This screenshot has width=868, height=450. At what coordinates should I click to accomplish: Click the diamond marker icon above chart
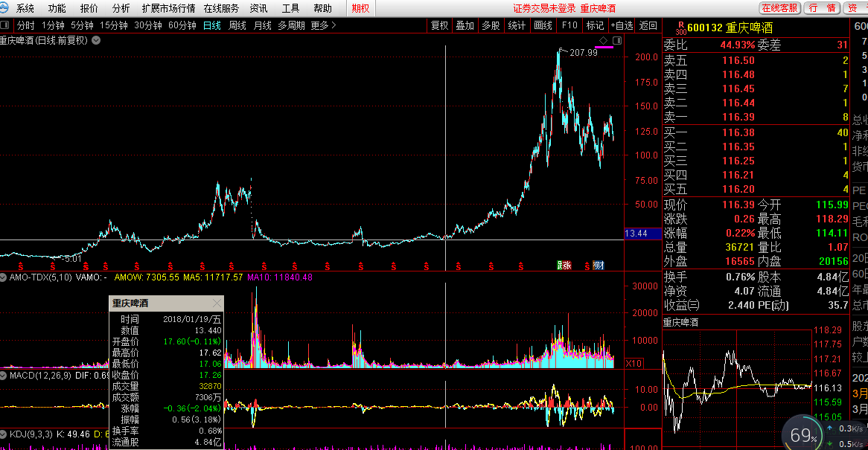pos(603,39)
